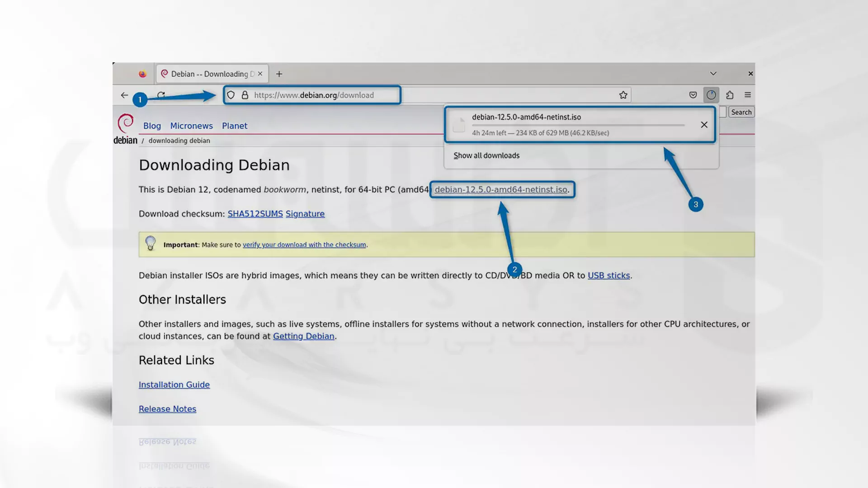Expand the list all tabs chevron
Image resolution: width=868 pixels, height=488 pixels.
[713, 74]
